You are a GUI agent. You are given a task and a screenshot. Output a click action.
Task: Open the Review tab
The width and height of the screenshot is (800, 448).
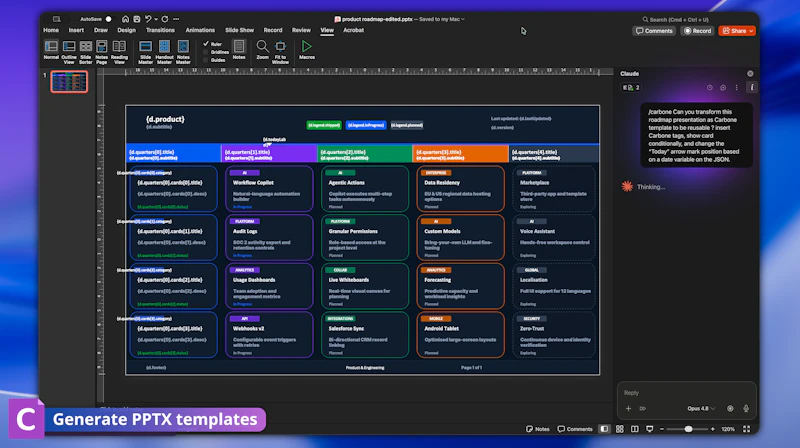[301, 30]
